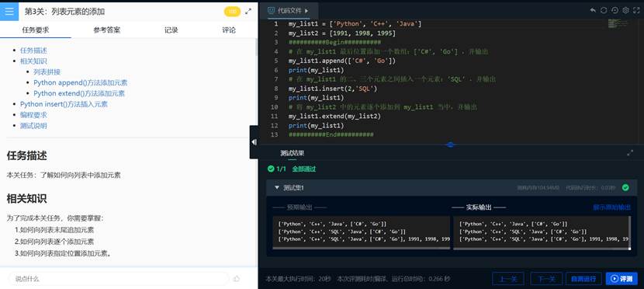Open the hamburger menu at top left
This screenshot has width=644, height=289.
point(9,12)
